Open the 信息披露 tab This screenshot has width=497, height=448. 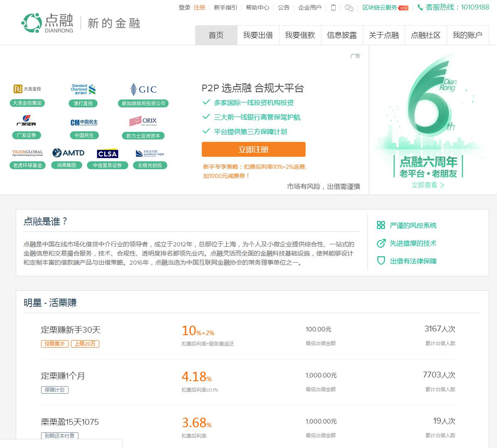342,35
